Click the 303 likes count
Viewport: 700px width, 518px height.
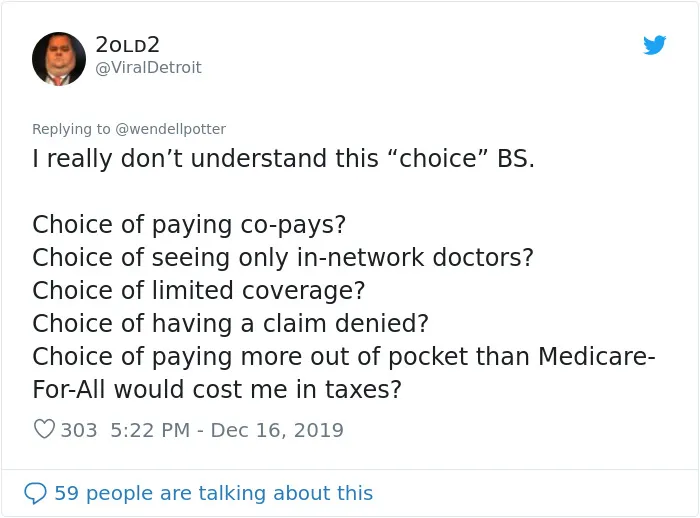click(x=79, y=430)
